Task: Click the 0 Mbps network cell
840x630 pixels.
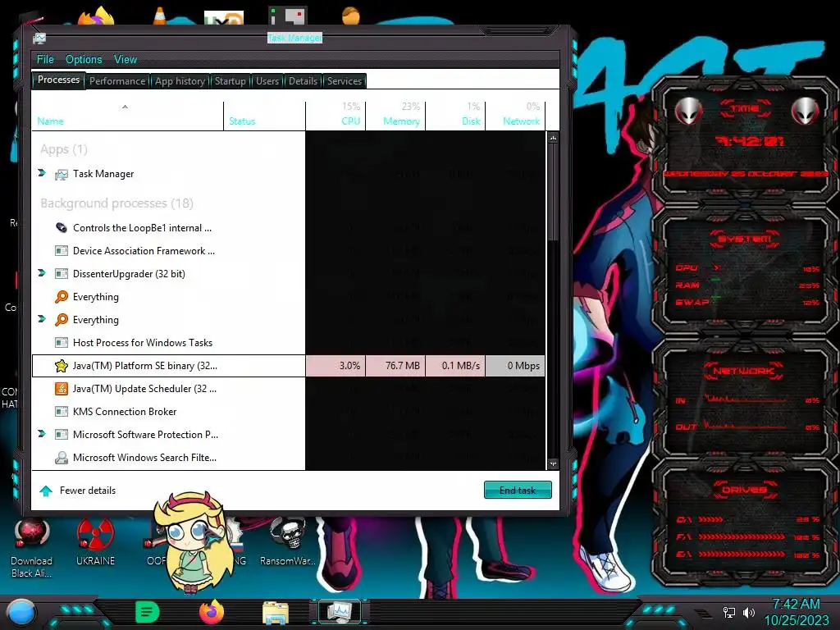Action: [515, 365]
